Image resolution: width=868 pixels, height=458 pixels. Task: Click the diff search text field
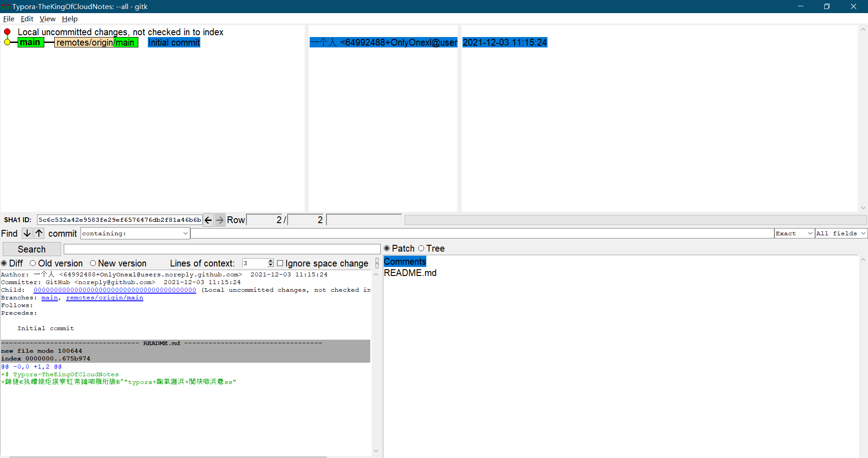point(222,249)
